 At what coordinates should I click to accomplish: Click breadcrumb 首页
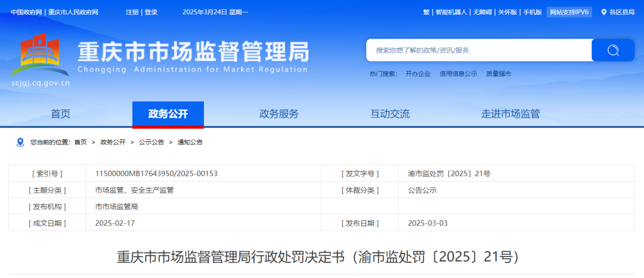click(x=80, y=142)
